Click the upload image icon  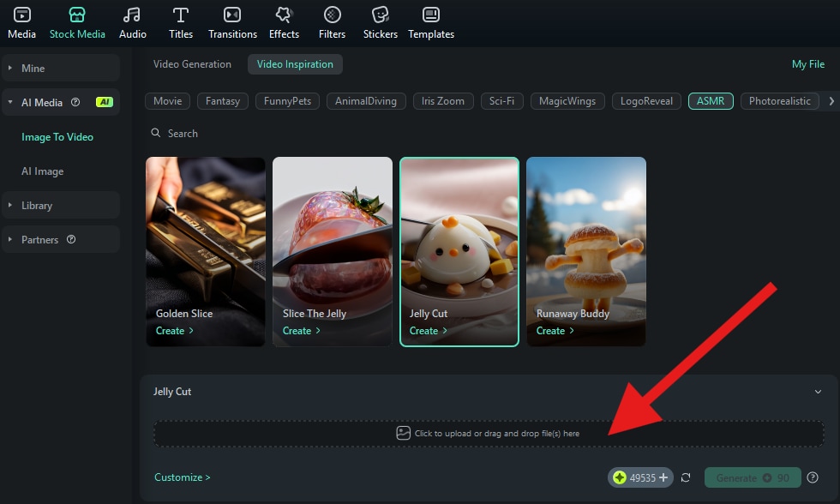403,434
